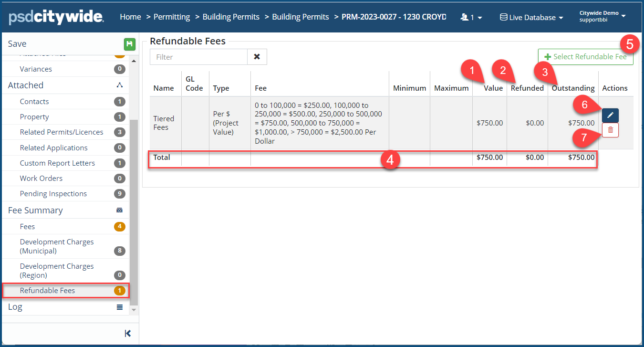Click the sidebar scrollbar up arrow
644x347 pixels.
pos(134,61)
